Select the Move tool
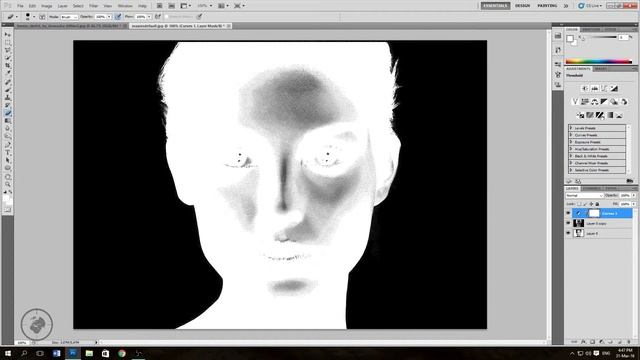Viewport: 640px width, 360px height. click(8, 35)
